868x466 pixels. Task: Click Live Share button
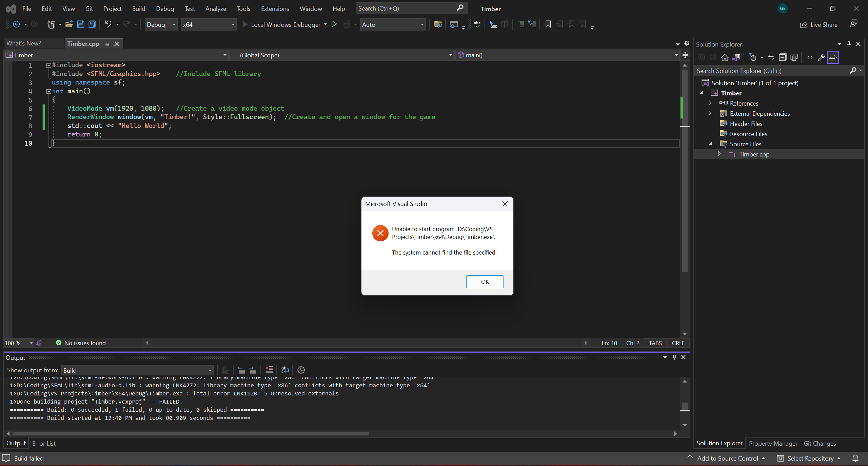[819, 24]
